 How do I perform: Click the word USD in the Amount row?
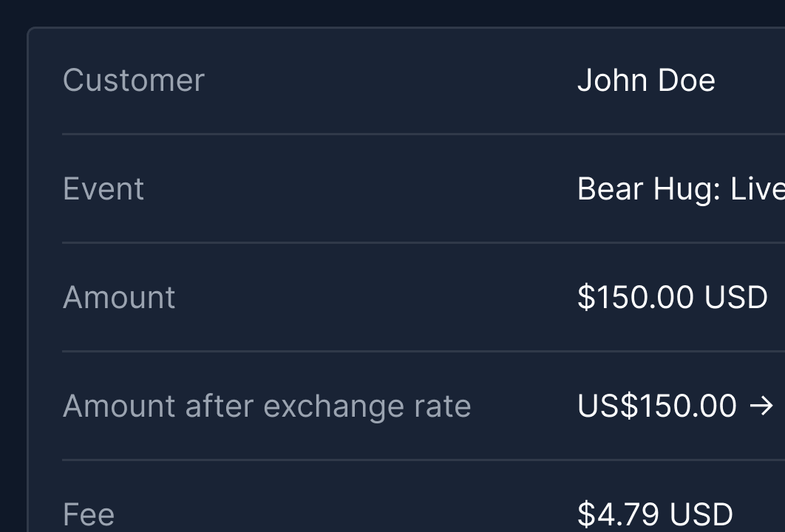tap(735, 297)
